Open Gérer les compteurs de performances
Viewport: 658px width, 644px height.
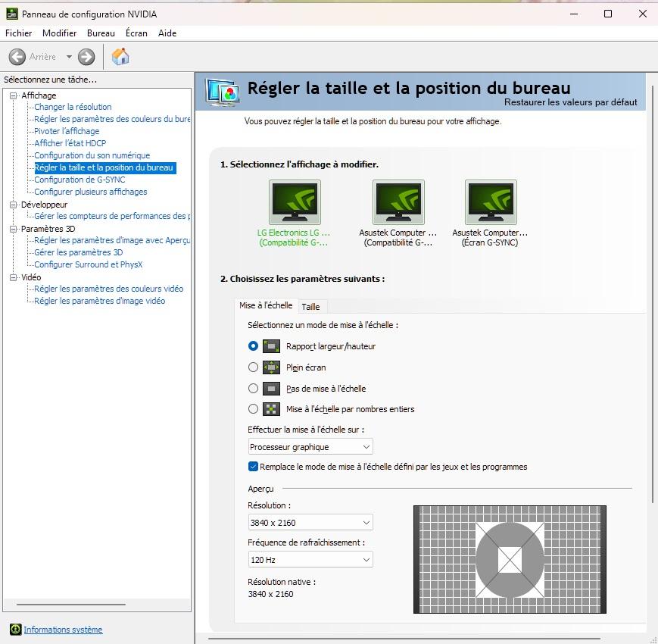pyautogui.click(x=112, y=216)
